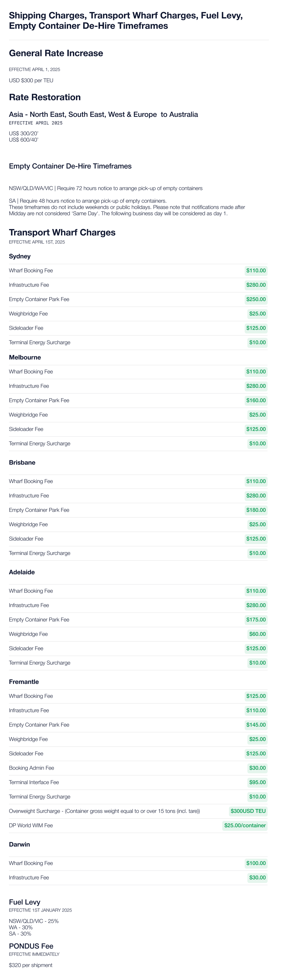Select the $300USD TEU overweight surcharge badge
Viewport: 286px width, 980px height.
point(248,811)
